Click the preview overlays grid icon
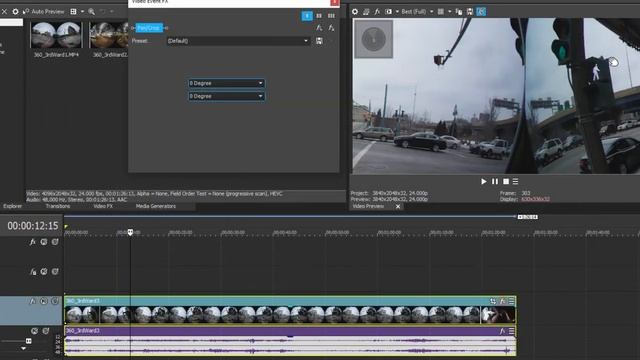The height and width of the screenshot is (360, 640). [441, 11]
